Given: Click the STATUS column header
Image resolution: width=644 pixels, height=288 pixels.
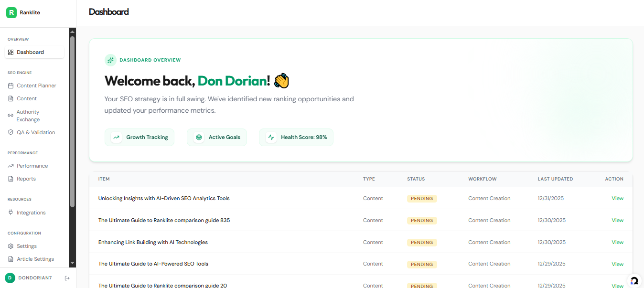Looking at the screenshot, I should click(416, 179).
